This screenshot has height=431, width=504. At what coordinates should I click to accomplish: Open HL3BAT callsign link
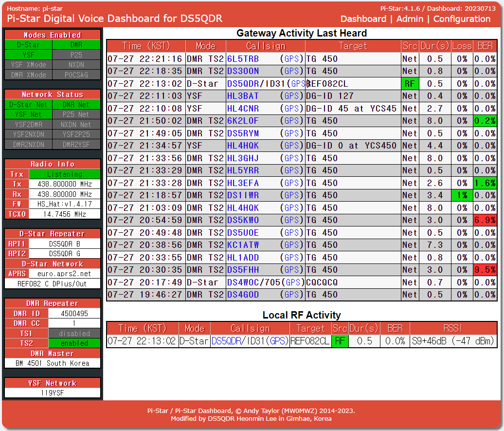pyautogui.click(x=243, y=96)
